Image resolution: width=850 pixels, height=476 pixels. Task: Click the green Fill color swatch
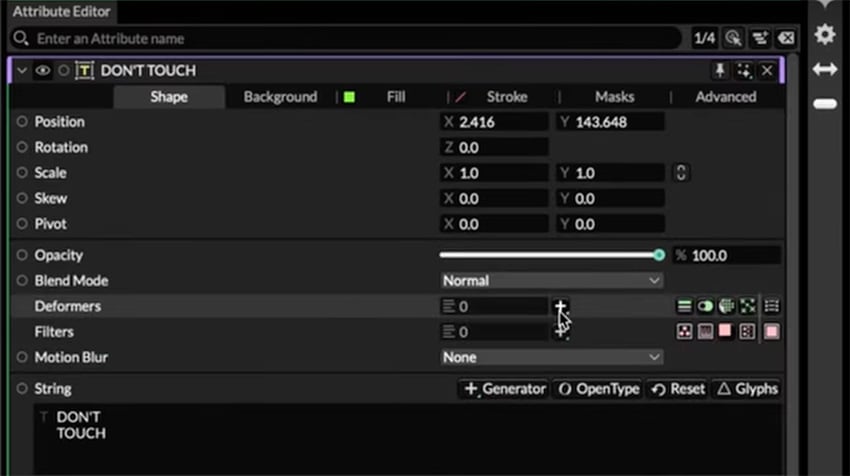350,97
